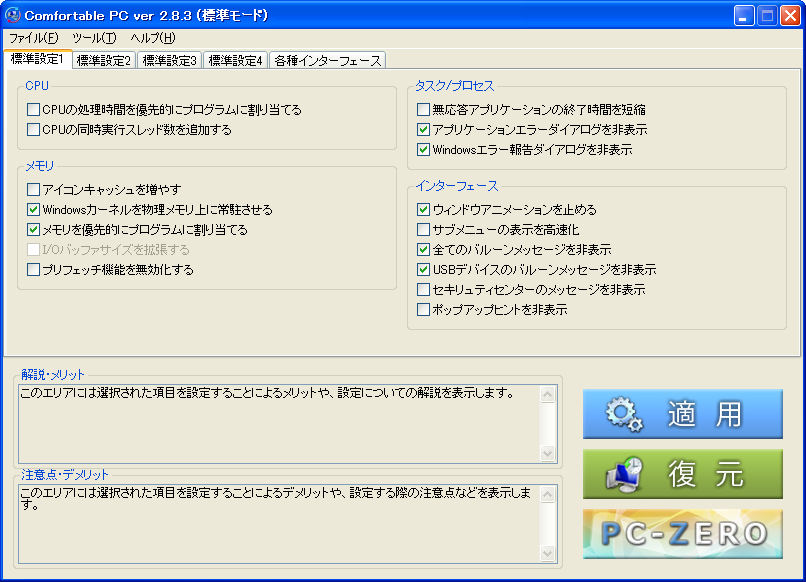Toggle プリフェッチ機能を無効化する checkbox
Screen dimensions: 806x582
coord(34,270)
